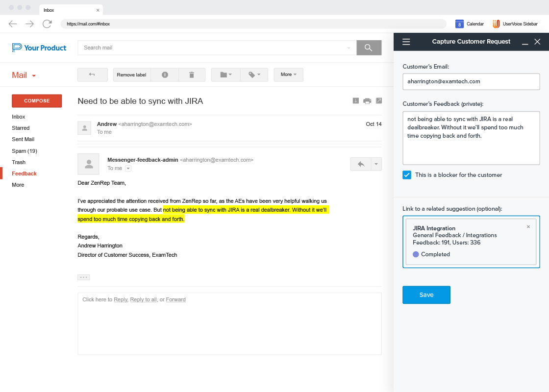Open the More actions dropdown
The height and width of the screenshot is (392, 549).
(289, 74)
